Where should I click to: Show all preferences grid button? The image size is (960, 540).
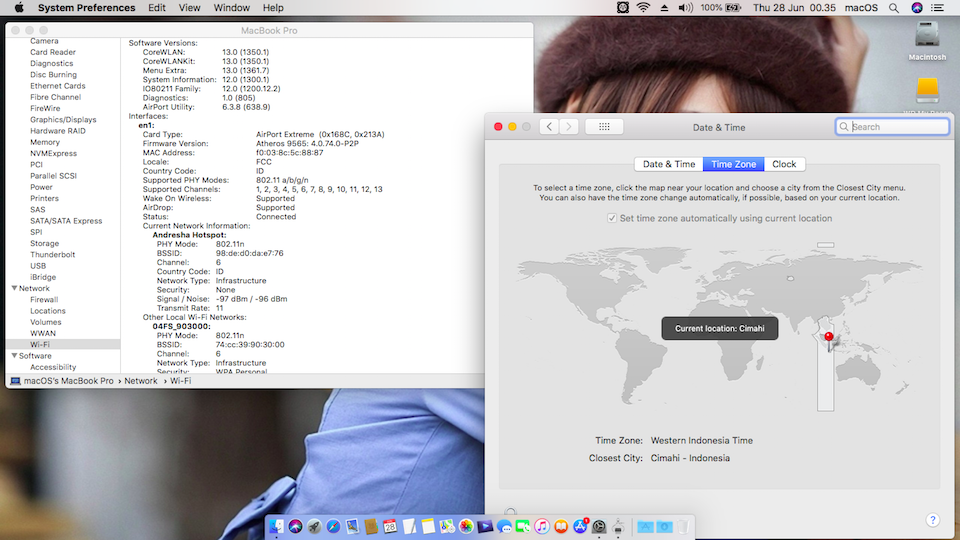pos(604,127)
